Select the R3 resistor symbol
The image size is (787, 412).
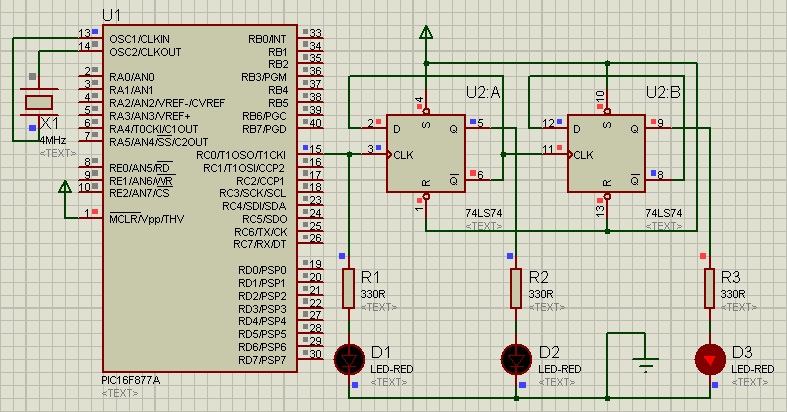(710, 288)
